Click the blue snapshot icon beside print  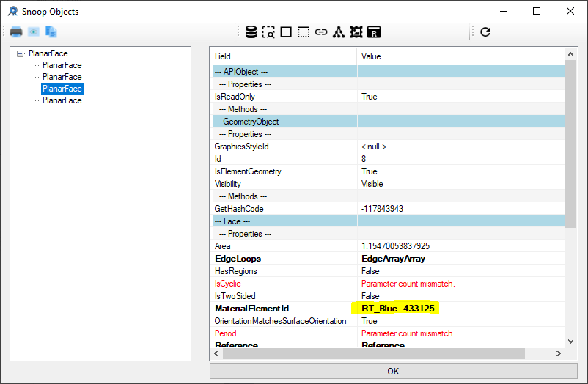(x=34, y=32)
